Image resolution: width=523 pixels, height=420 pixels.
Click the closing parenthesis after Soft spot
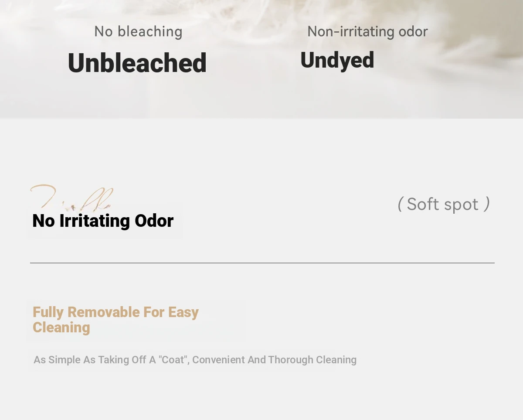point(488,204)
